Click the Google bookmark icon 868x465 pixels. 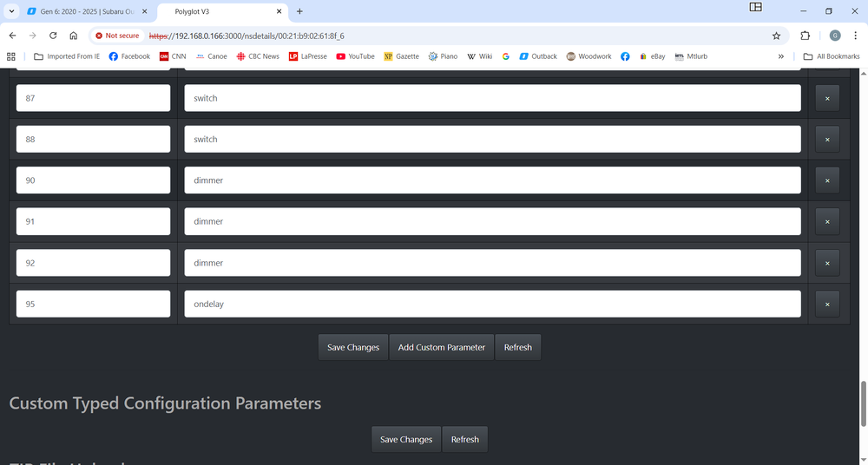point(506,56)
